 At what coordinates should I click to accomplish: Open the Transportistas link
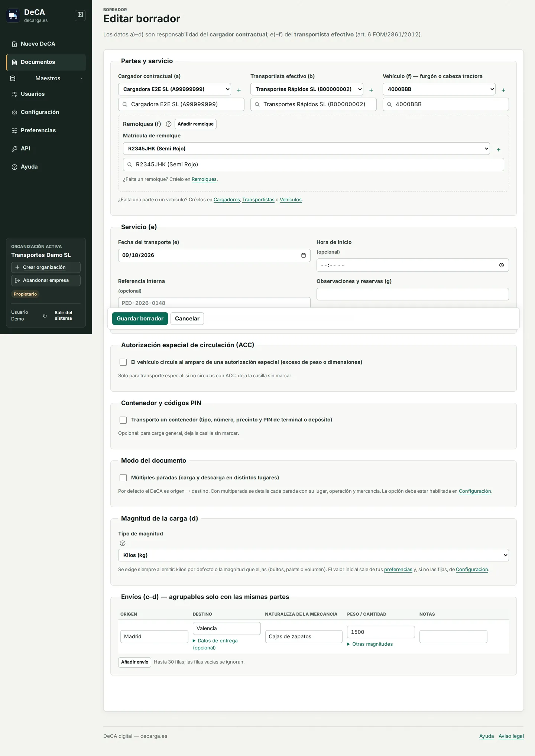(258, 200)
